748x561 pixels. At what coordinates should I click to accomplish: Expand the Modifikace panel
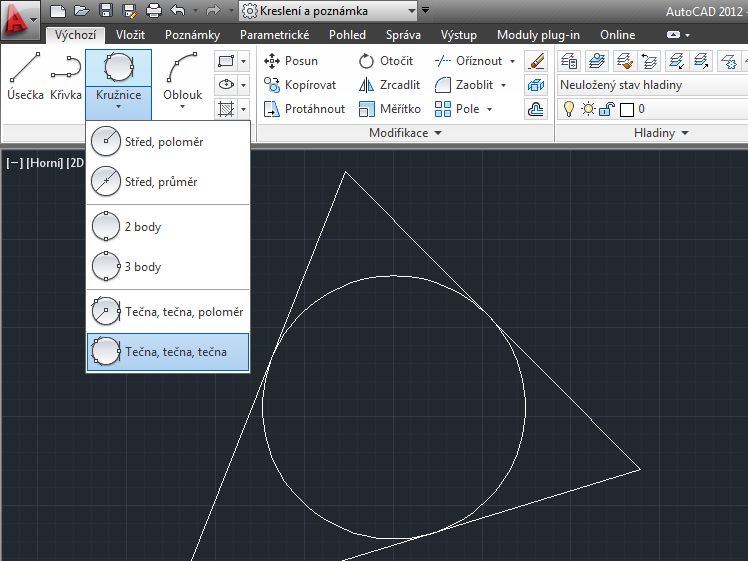405,133
